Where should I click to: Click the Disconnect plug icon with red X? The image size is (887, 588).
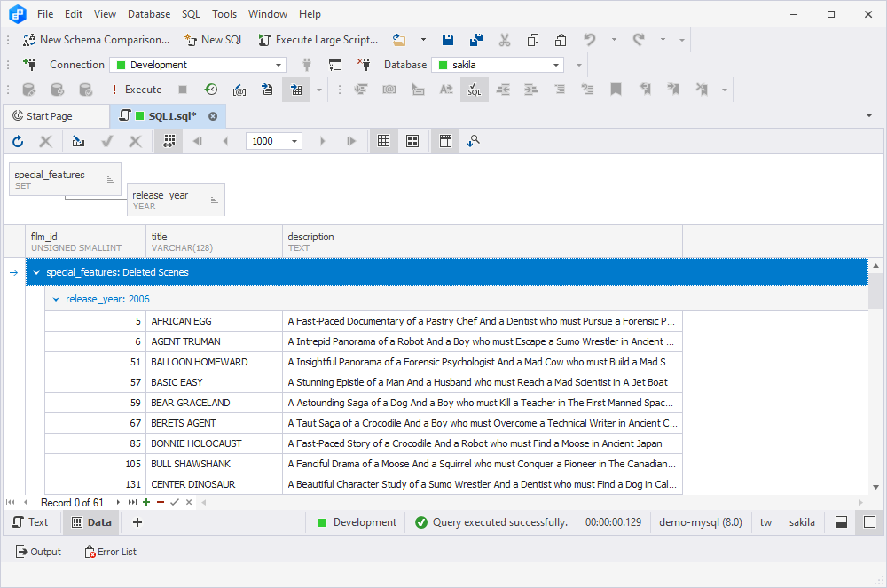364,65
